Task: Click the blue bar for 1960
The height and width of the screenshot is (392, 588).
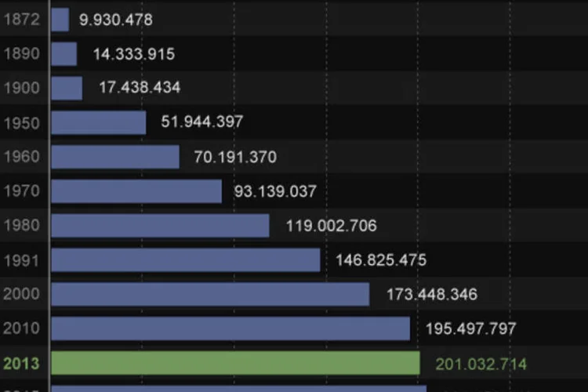Action: coord(115,157)
